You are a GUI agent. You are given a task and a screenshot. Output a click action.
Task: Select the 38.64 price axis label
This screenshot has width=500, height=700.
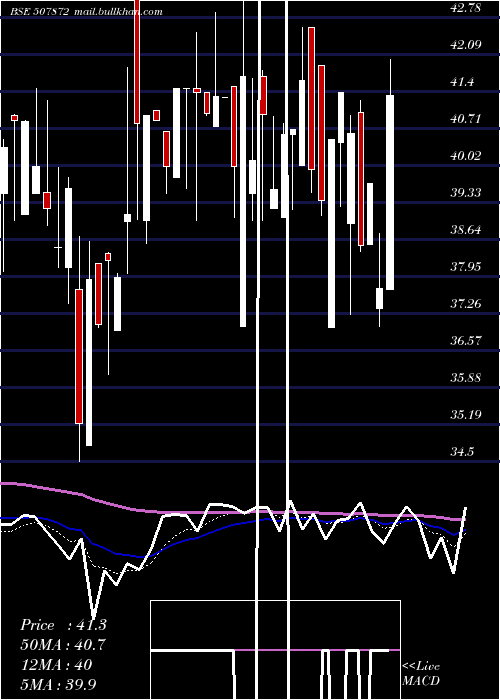pyautogui.click(x=466, y=229)
